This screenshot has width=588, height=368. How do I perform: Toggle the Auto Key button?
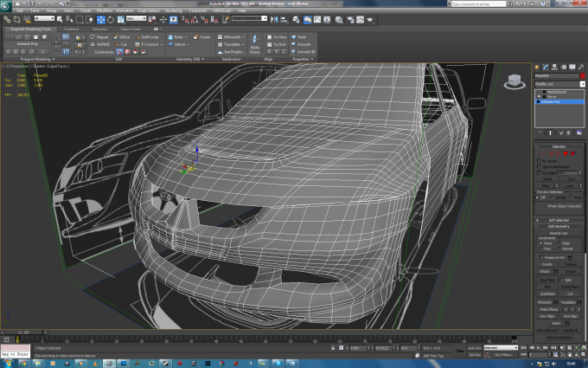[x=475, y=348]
